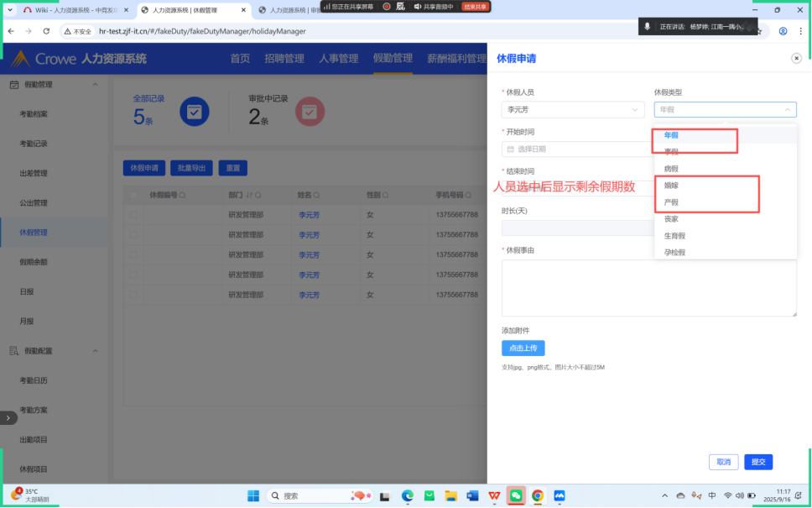Click the search icon beside 休假编号 column header
This screenshot has height=508, width=812.
pos(182,196)
